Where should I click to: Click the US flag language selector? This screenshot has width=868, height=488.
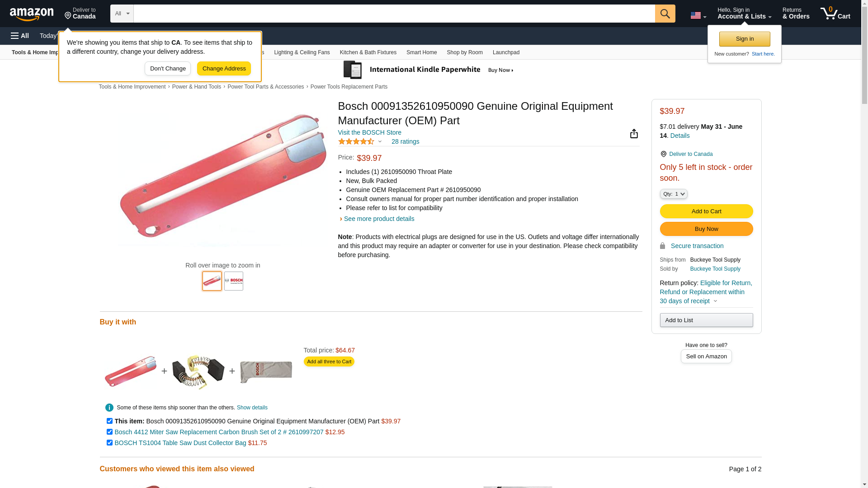(698, 15)
